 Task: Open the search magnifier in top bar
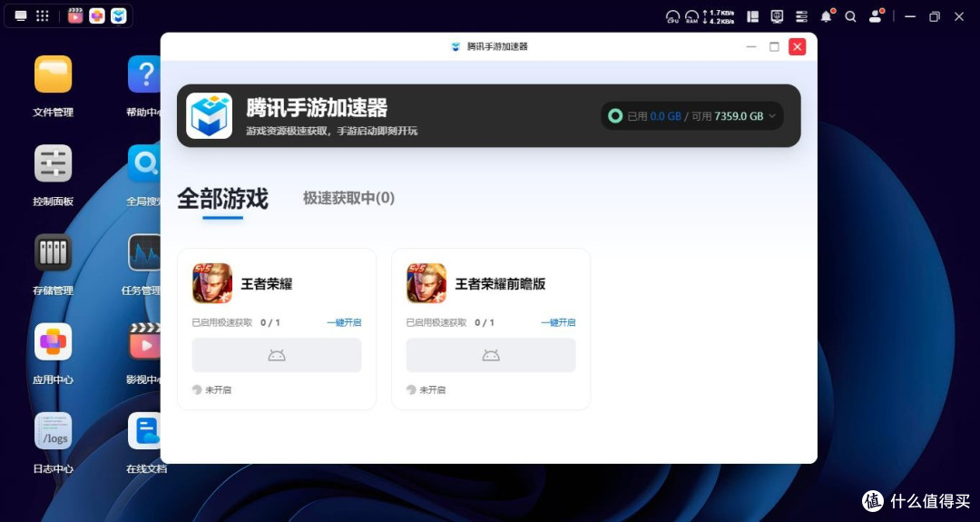point(850,17)
